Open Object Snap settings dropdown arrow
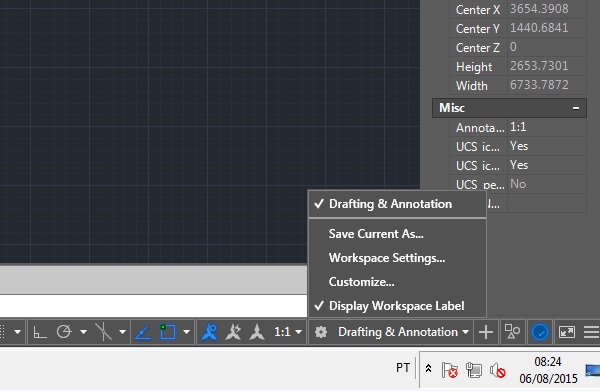 pyautogui.click(x=186, y=332)
